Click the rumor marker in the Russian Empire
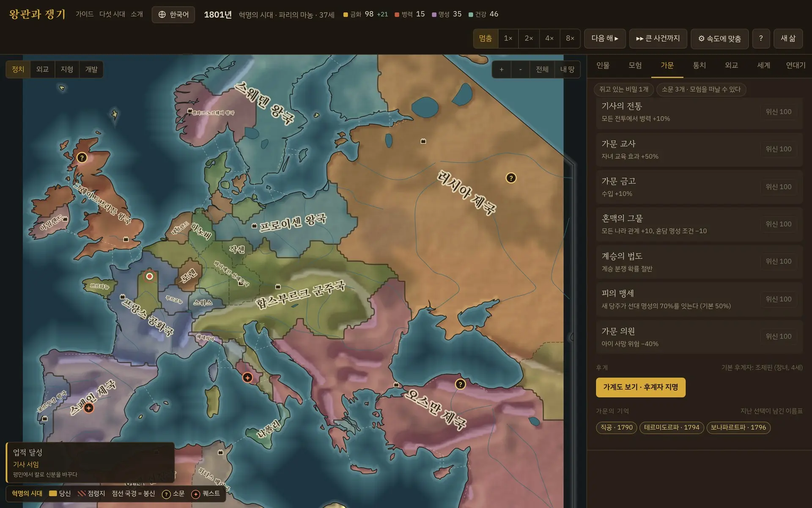This screenshot has height=508, width=812. 511,178
